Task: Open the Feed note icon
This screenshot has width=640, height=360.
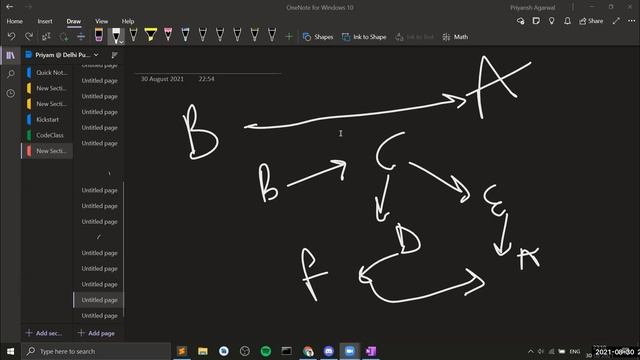Action: pos(536,21)
